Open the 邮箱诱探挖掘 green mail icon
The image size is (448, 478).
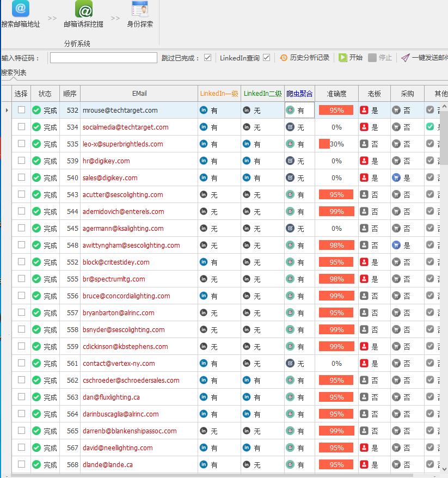pos(83,9)
